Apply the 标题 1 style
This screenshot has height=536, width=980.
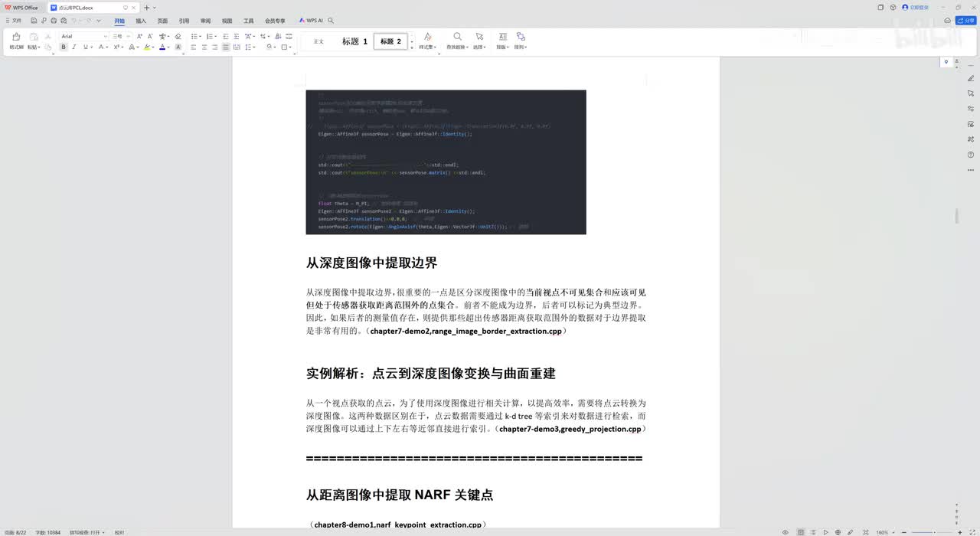coord(354,41)
